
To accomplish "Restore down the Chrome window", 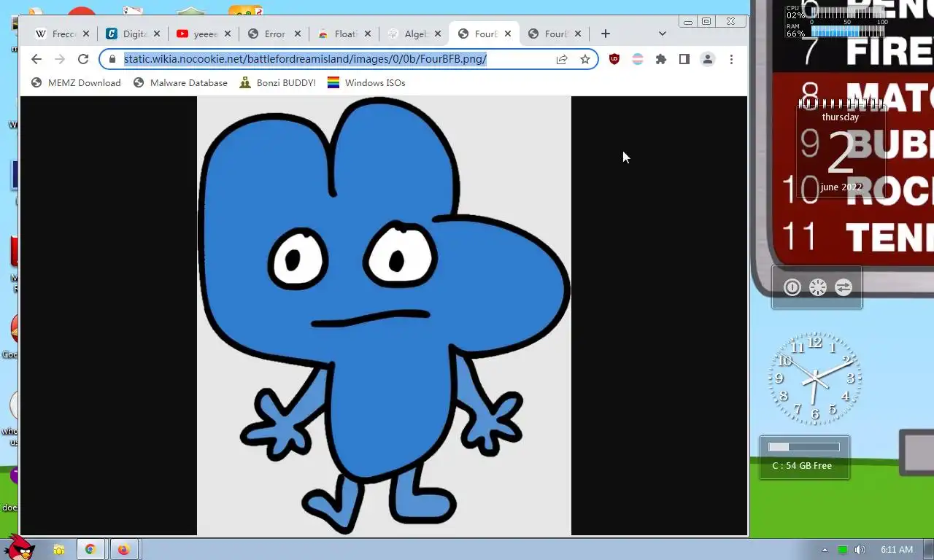I will click(x=706, y=22).
